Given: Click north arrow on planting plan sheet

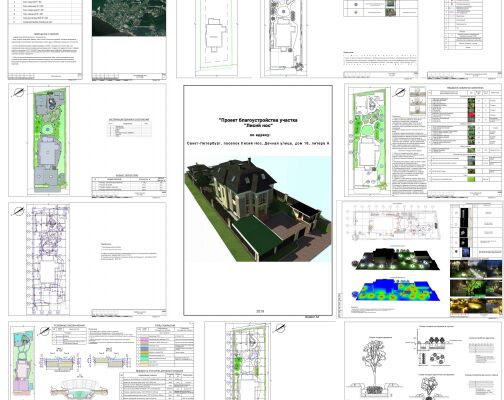Looking at the screenshot, I should 398,92.
